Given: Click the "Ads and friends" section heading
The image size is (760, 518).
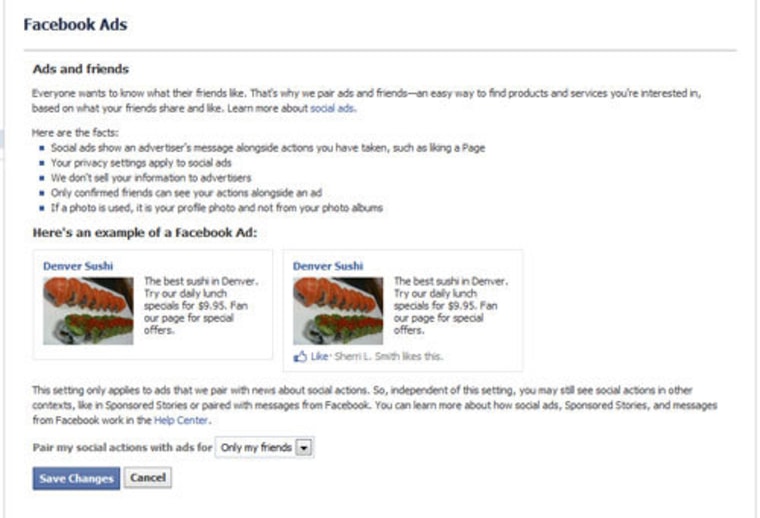Looking at the screenshot, I should (81, 69).
